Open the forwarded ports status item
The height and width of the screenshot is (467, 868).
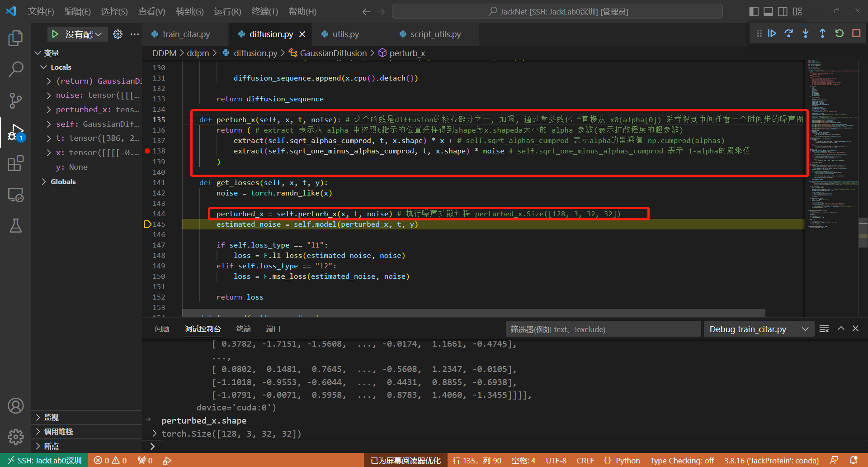[145, 460]
